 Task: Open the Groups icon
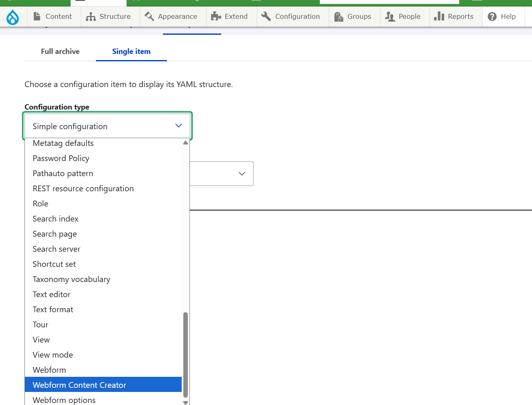338,16
